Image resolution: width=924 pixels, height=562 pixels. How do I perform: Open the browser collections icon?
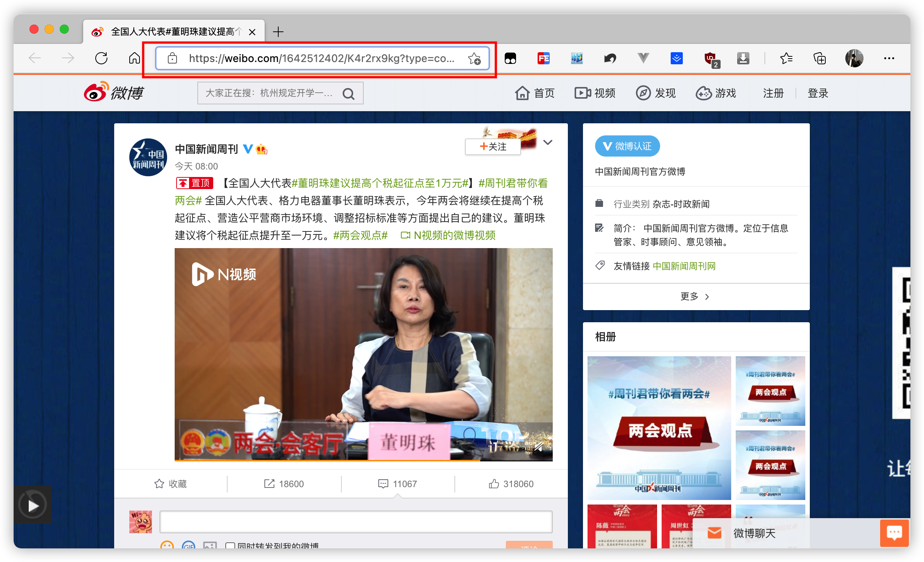pos(819,58)
